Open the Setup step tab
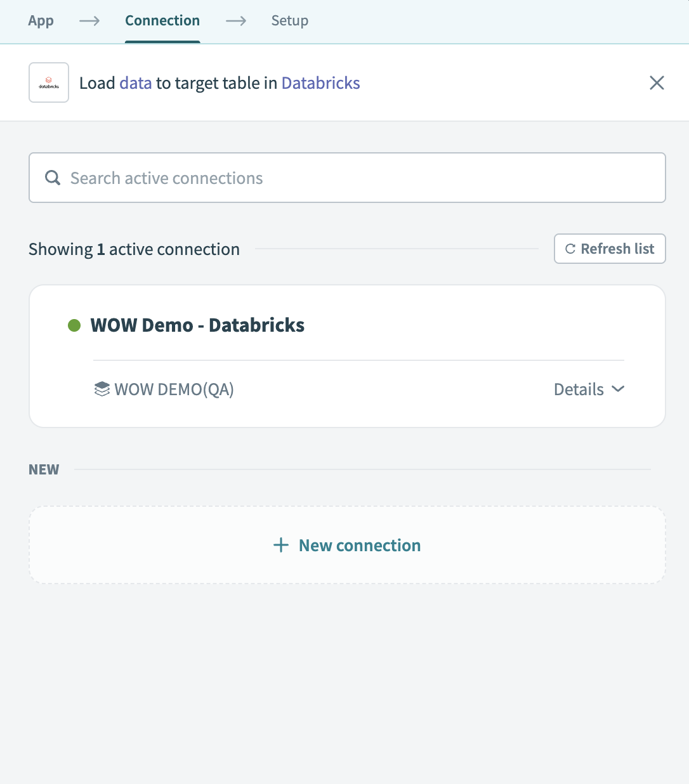 pos(289,20)
